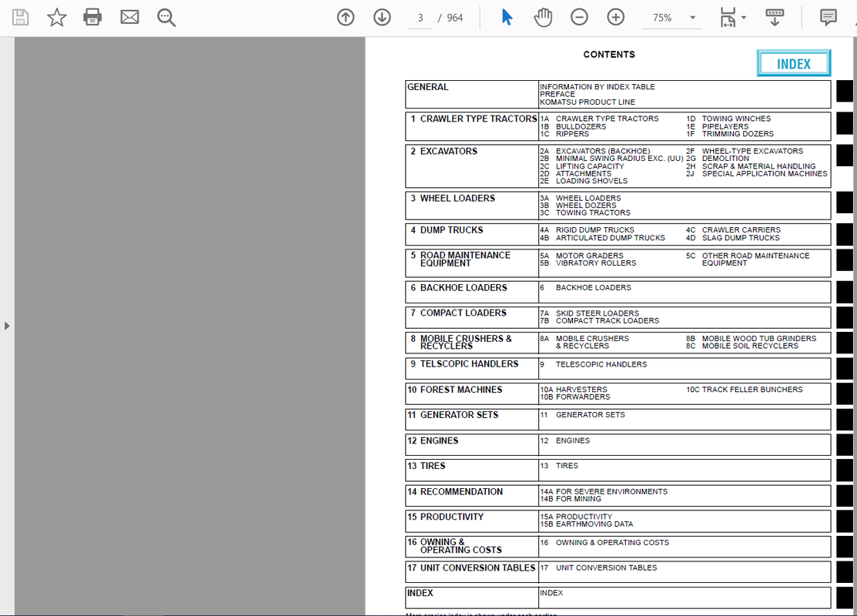Viewport: 857px width, 616px height.
Task: Go to next page down arrow
Action: click(x=382, y=18)
